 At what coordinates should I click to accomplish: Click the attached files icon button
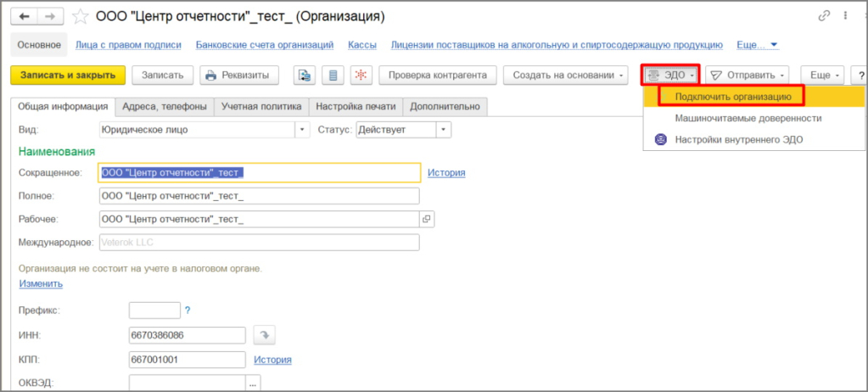click(x=305, y=76)
